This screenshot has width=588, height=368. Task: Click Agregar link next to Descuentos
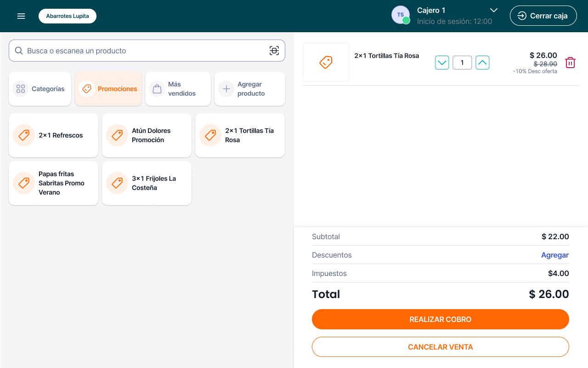click(555, 255)
